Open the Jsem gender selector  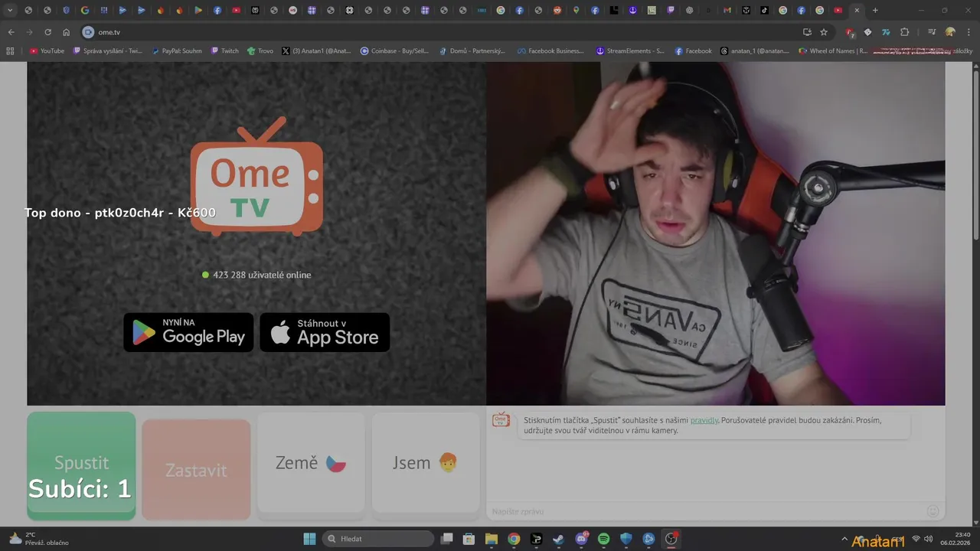click(425, 463)
